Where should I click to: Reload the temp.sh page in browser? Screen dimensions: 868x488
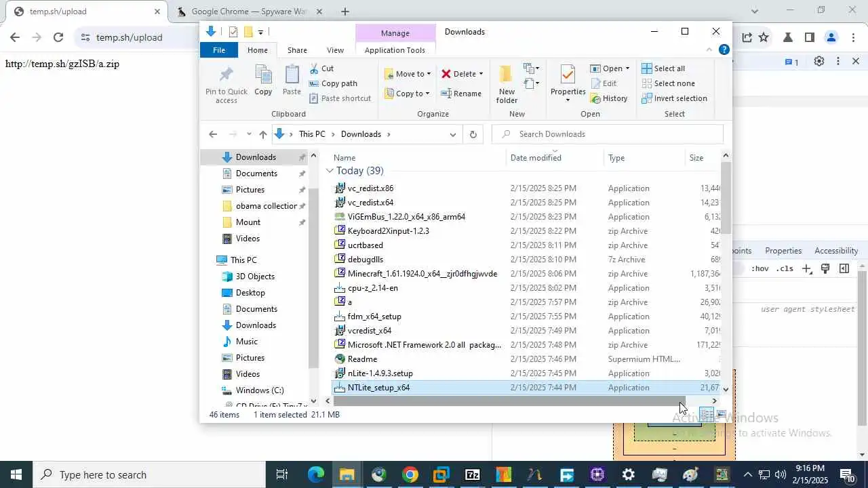pyautogui.click(x=58, y=37)
